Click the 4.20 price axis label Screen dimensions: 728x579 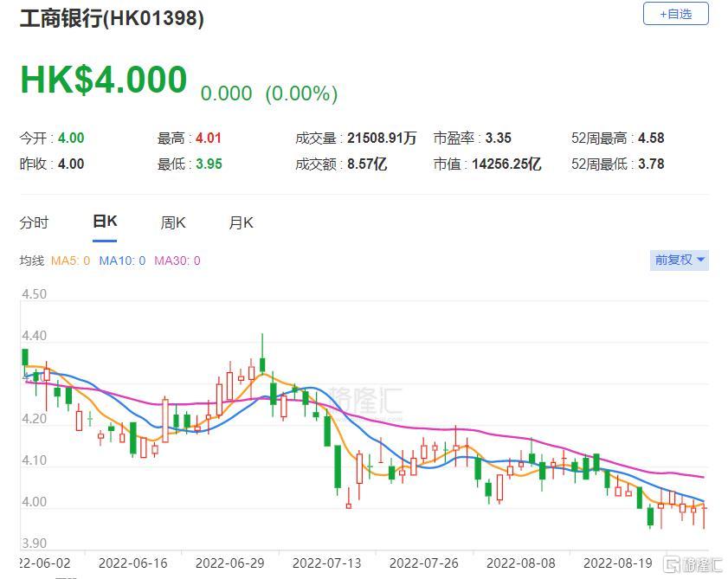tap(35, 419)
